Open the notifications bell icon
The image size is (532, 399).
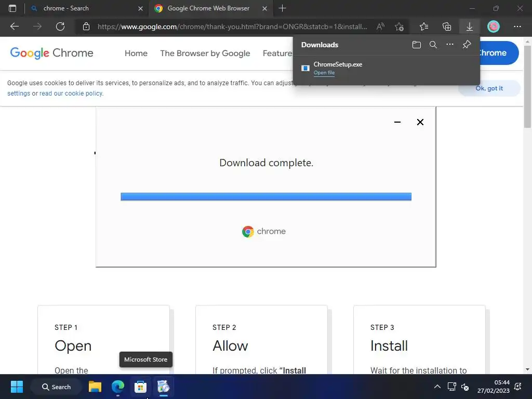518,387
